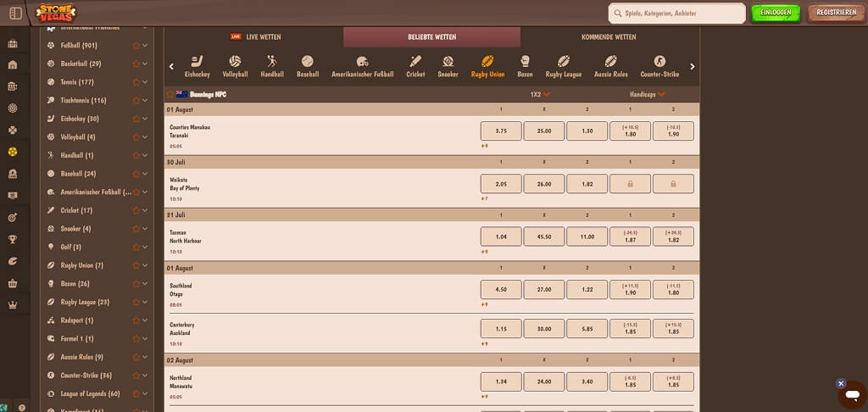Favorite Tischtennis with its star
This screenshot has height=412, width=868.
[x=136, y=100]
